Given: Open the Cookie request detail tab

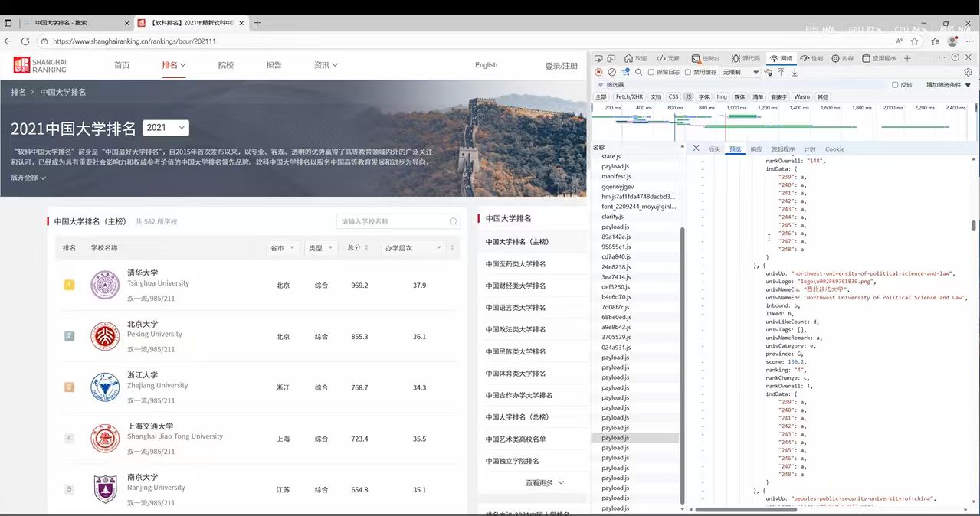Looking at the screenshot, I should tap(834, 149).
